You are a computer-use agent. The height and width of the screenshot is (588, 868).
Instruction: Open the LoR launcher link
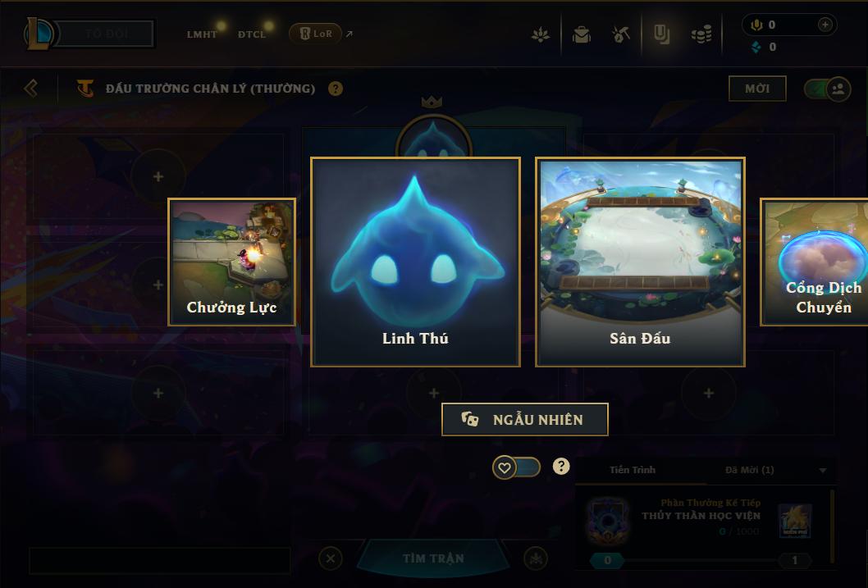316,34
